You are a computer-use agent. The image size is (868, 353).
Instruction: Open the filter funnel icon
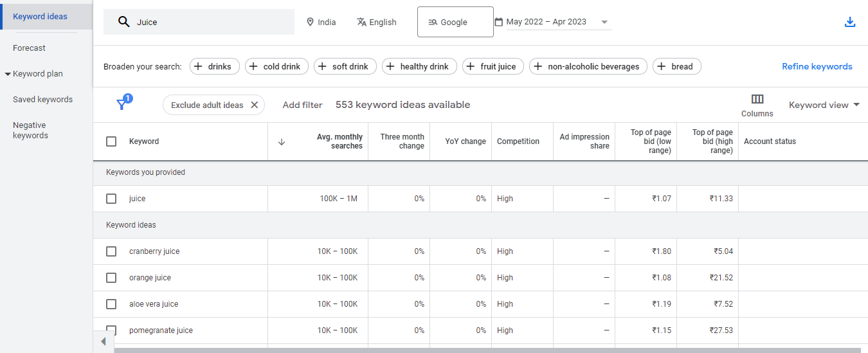(x=122, y=105)
